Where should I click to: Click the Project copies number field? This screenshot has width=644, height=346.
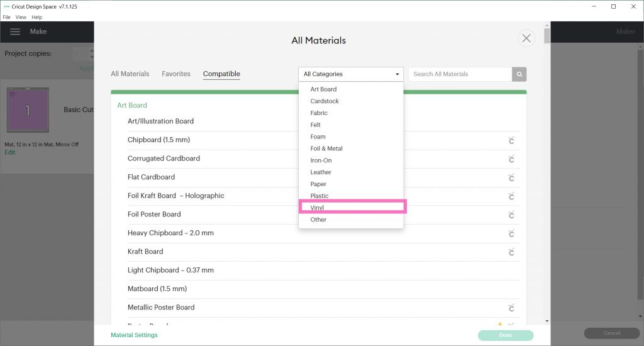[80, 54]
